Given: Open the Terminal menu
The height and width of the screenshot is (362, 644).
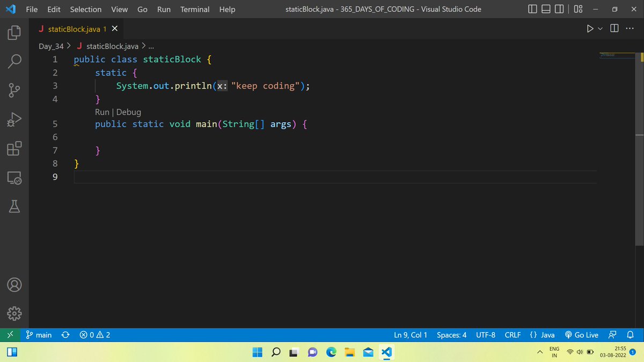Looking at the screenshot, I should point(195,9).
